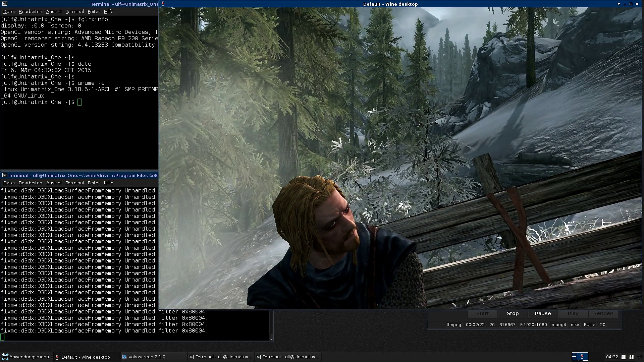Viewport: 644px width, 362px height.
Task: Click the pause tray icon
Action: [x=632, y=357]
